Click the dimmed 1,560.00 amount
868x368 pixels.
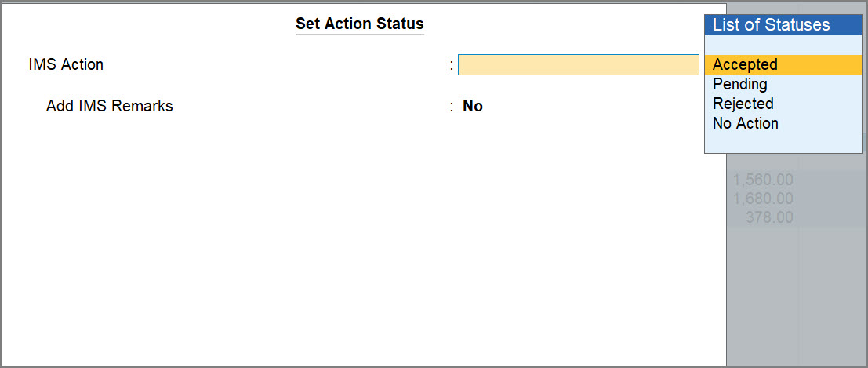coord(762,180)
